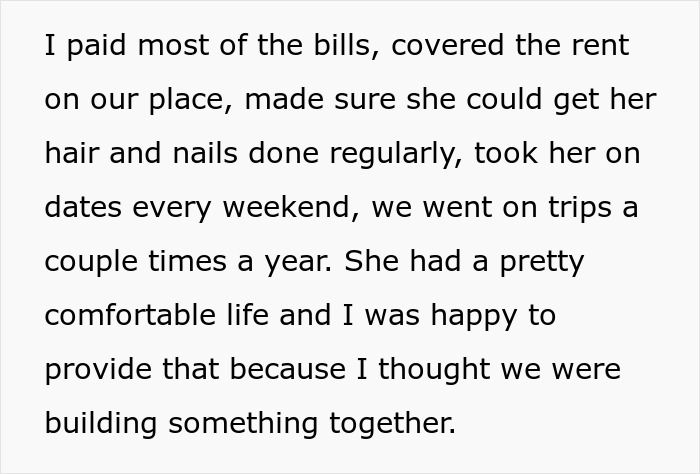Click the word "dates" in the paragraph
700x474 pixels.
pos(84,208)
